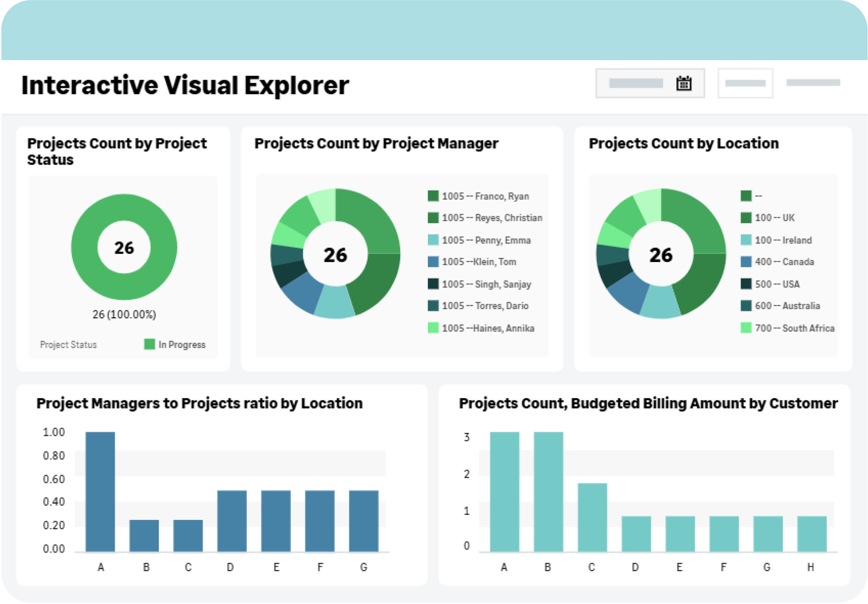Click 'Projects Count, Budgeted Billing Amount by Customer' heading
This screenshot has height=604, width=868.
pyautogui.click(x=648, y=403)
